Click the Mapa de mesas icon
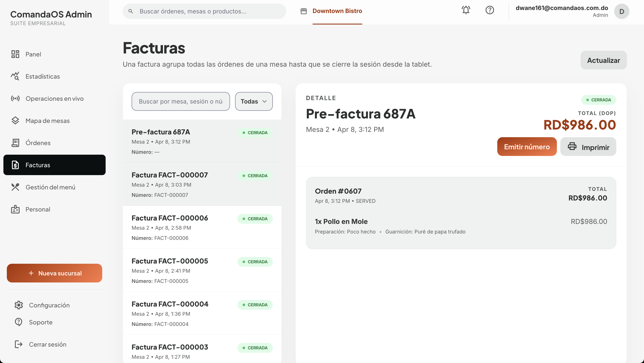This screenshot has height=363, width=644. (15, 121)
